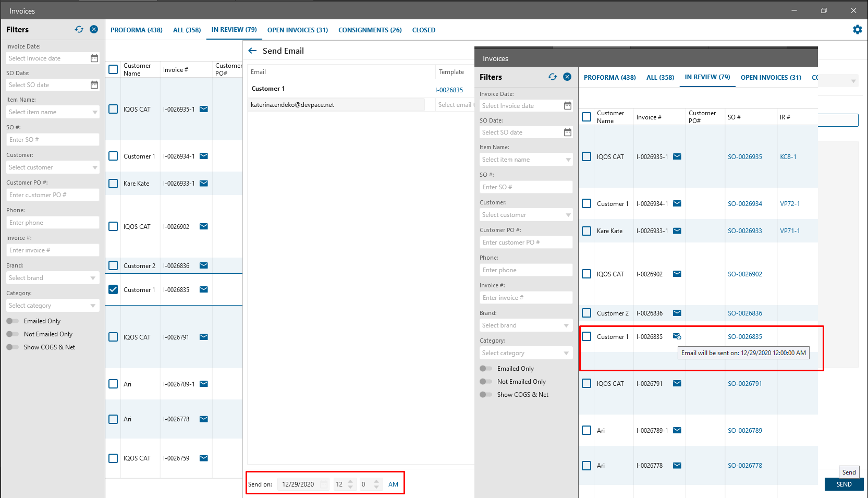This screenshot has height=498, width=868.
Task: Open the Send on date calendar icon
Action: pyautogui.click(x=324, y=484)
